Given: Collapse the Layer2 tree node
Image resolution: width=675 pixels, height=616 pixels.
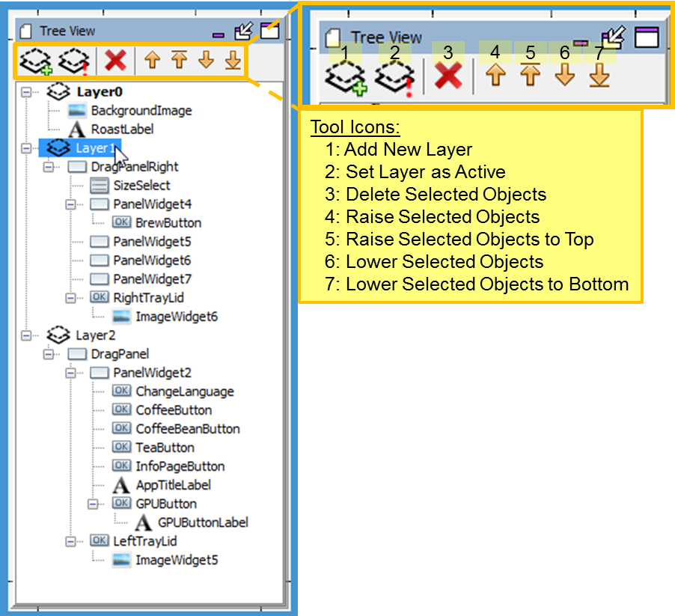Looking at the screenshot, I should click(x=26, y=335).
